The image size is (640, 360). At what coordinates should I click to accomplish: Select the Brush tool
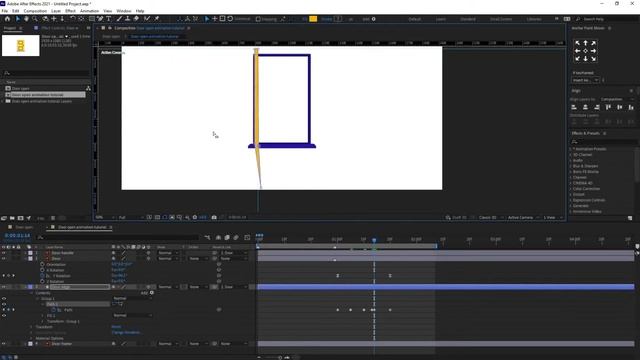tap(119, 19)
